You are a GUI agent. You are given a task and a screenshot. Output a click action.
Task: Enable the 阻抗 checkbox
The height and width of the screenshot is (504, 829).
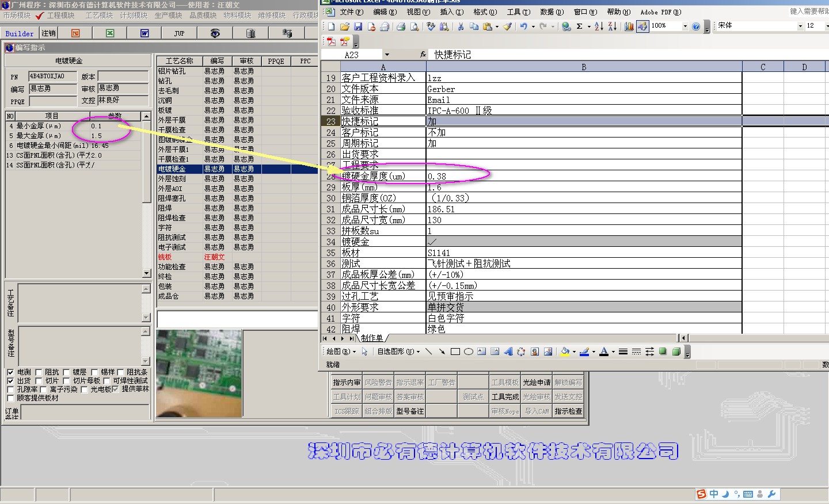39,372
